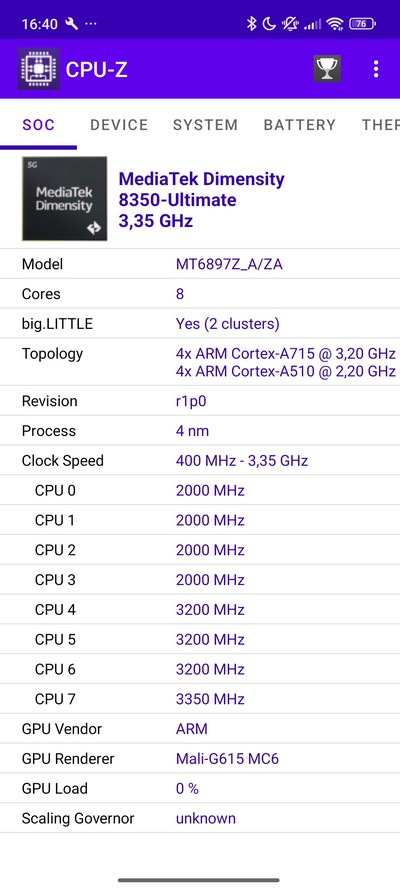Switch to the BATTERY tab
Viewport: 400px width, 889px height.
pos(299,125)
